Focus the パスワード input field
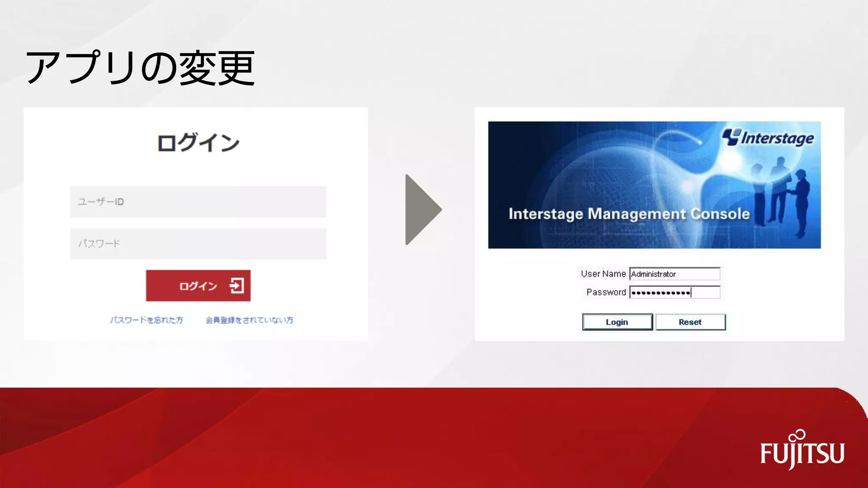Viewport: 868px width, 488px height. (x=198, y=244)
